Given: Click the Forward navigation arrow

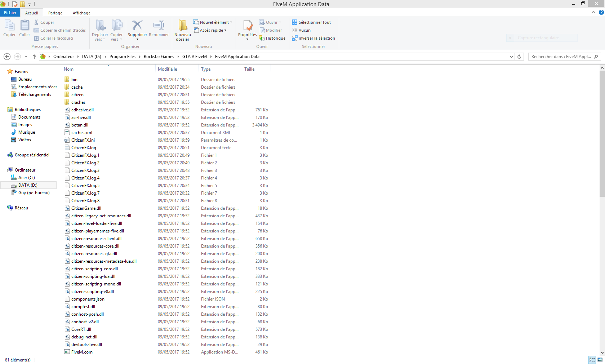Looking at the screenshot, I should point(17,57).
